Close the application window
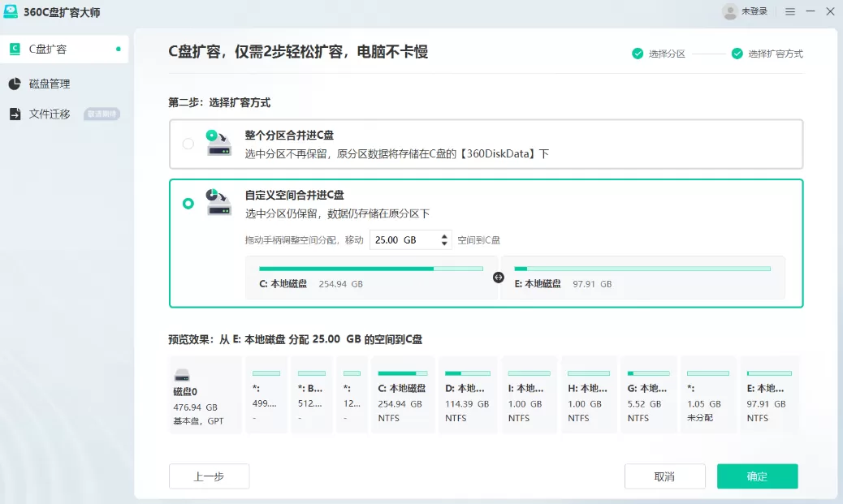Screen dimensions: 843x504 [830, 11]
